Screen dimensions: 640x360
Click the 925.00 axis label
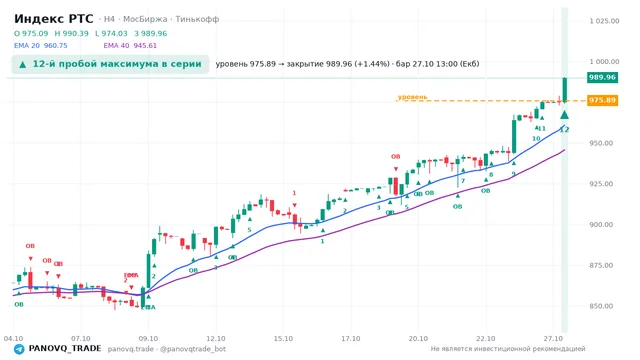601,184
